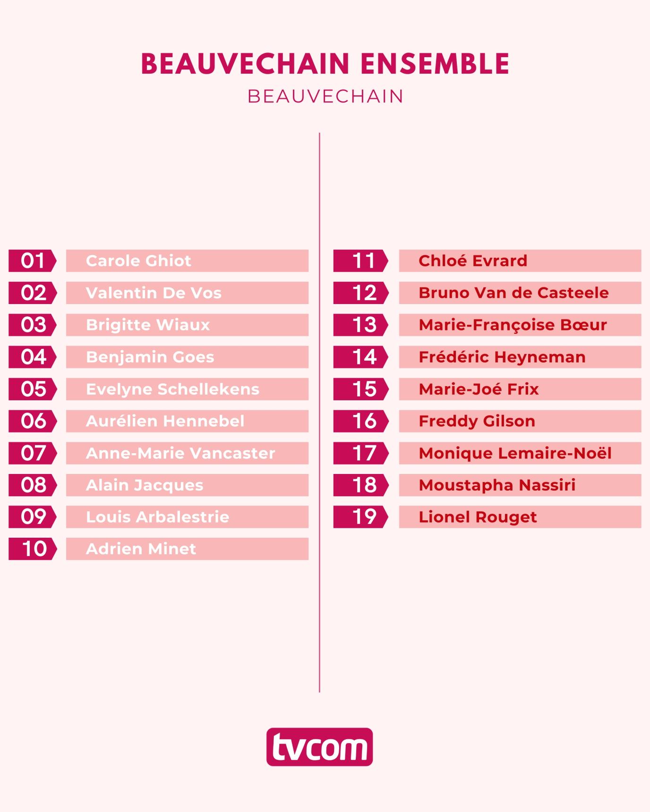Click Bruno Van de Casteele entry
The height and width of the screenshot is (812, 650).
[520, 293]
